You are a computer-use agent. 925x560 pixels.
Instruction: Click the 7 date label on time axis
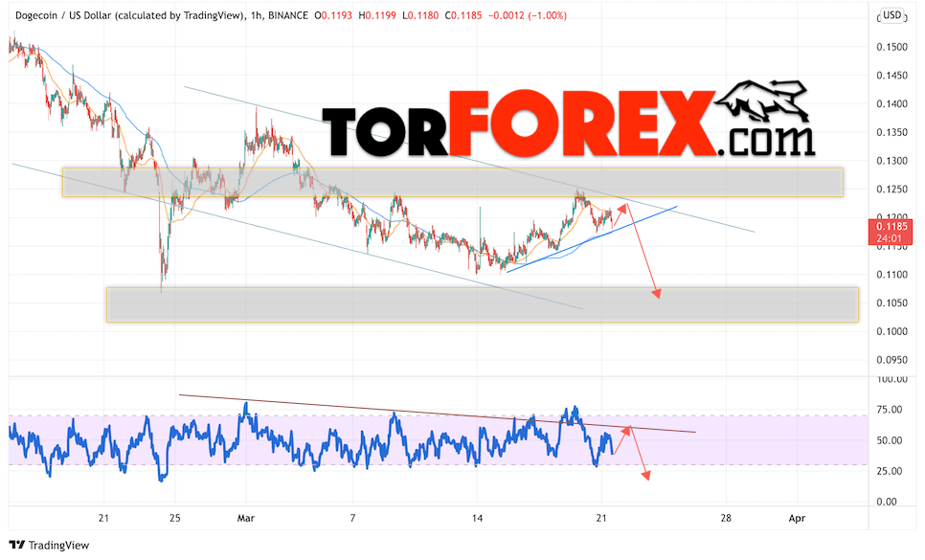click(x=352, y=518)
